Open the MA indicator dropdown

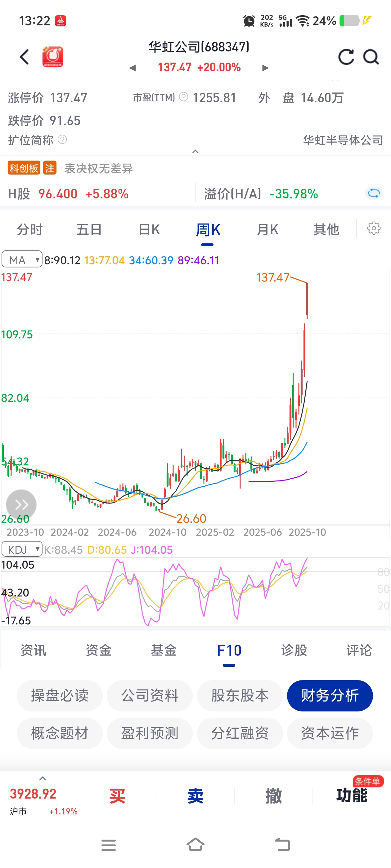(x=22, y=259)
